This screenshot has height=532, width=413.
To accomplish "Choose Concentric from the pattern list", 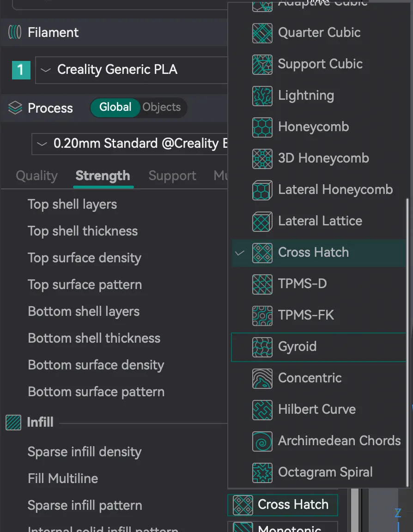I will pyautogui.click(x=319, y=378).
